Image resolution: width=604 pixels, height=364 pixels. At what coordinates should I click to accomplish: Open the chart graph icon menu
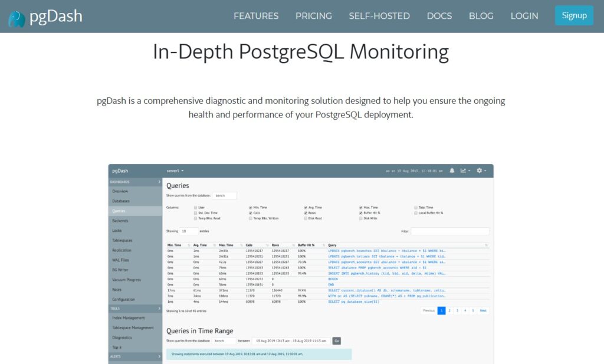tap(465, 170)
